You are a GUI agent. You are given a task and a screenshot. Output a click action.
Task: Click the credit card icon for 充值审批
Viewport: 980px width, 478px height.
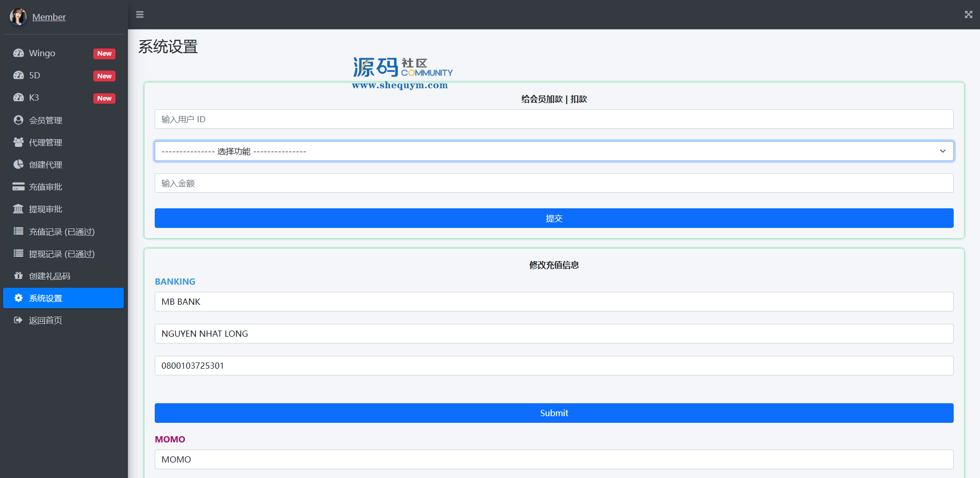tap(19, 187)
